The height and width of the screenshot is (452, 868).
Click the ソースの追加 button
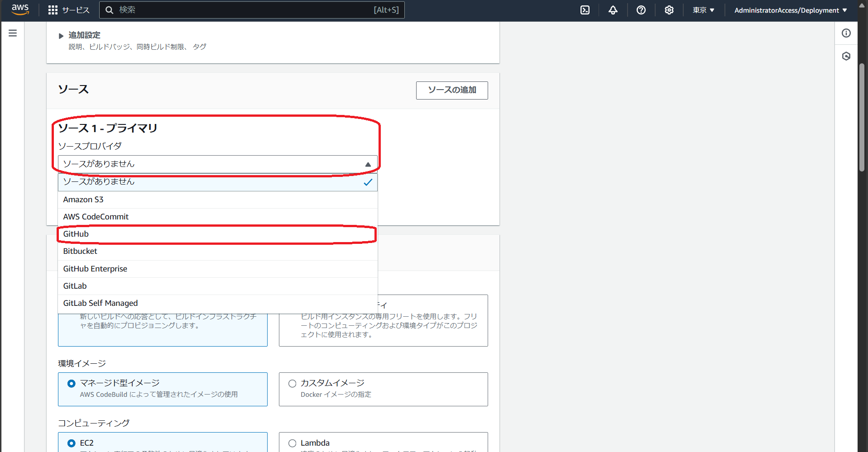[452, 90]
